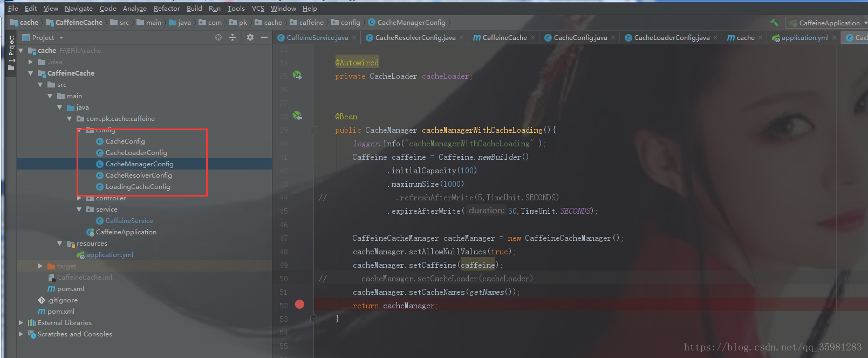Expand the controller package
The height and width of the screenshot is (358, 868).
[x=79, y=198]
